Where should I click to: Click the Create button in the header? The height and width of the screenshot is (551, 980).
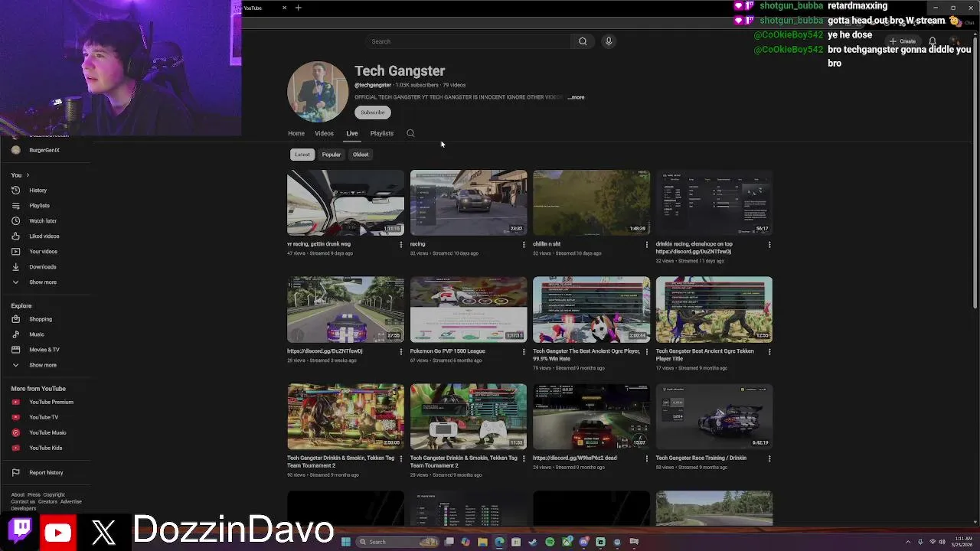point(903,41)
